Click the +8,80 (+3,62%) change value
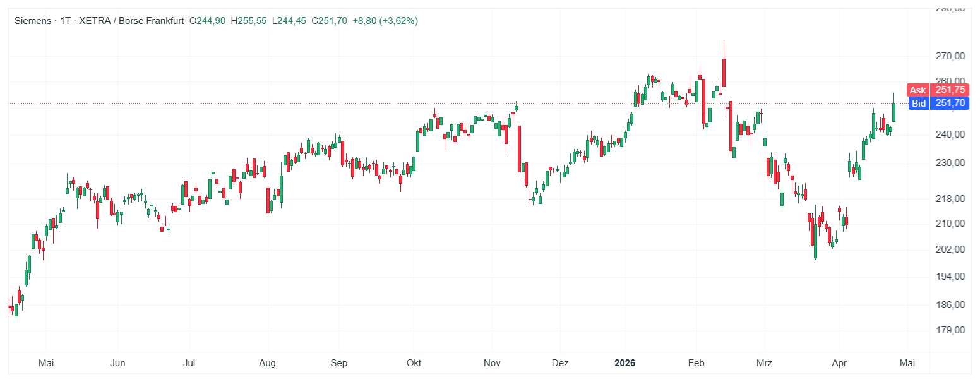This screenshot has height=382, width=980. click(385, 21)
